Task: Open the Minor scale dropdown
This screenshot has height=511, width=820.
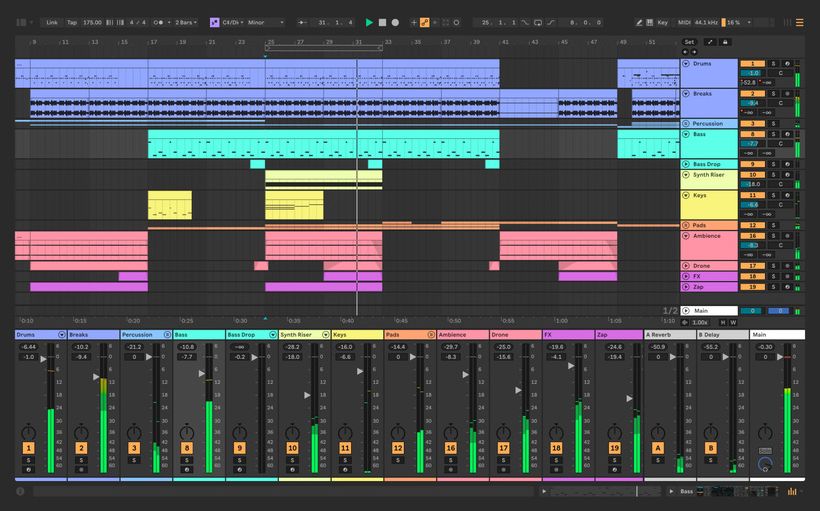Action: (x=266, y=22)
